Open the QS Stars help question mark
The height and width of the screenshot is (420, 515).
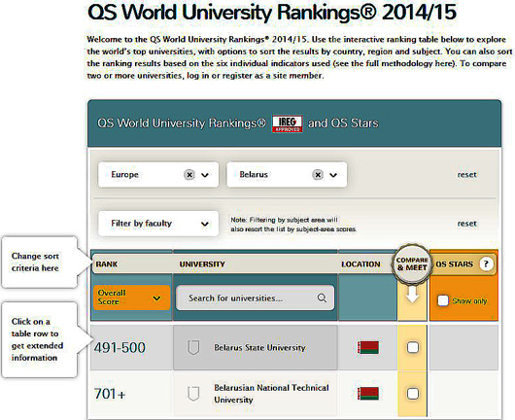tap(486, 263)
